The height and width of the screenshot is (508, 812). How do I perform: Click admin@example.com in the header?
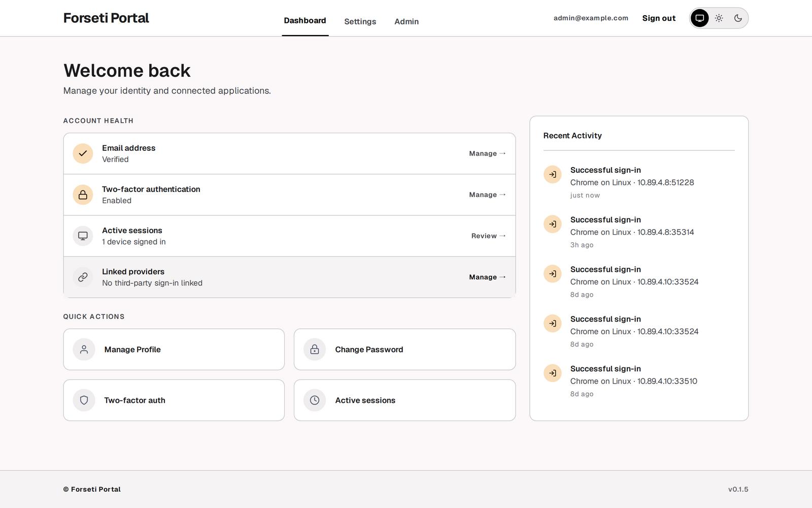[591, 18]
